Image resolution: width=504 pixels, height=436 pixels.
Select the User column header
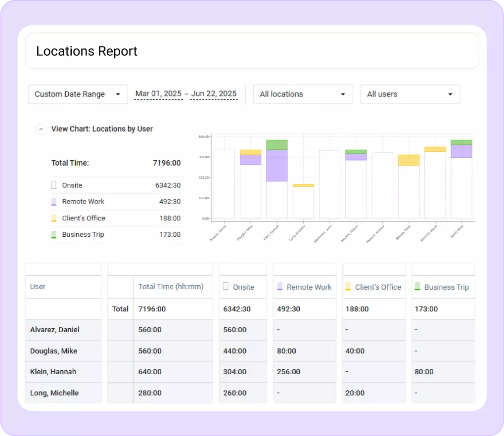(x=39, y=287)
